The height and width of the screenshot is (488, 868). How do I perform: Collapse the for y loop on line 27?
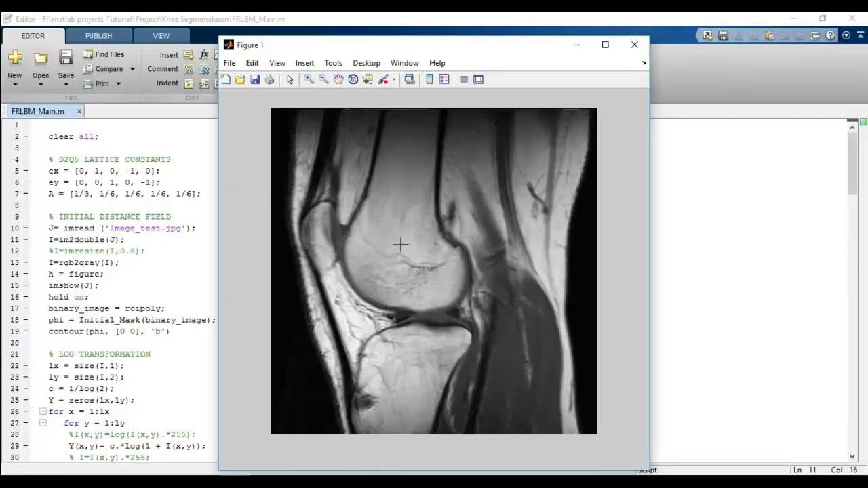coord(42,423)
